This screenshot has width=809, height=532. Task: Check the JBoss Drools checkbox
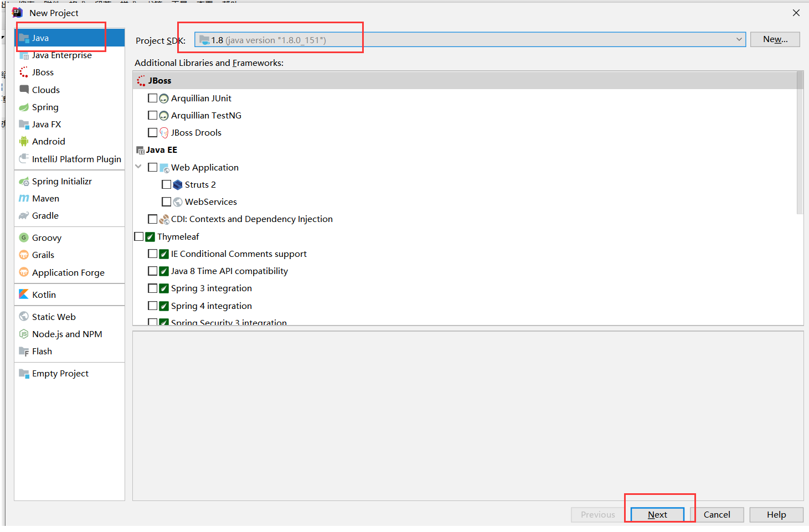(x=153, y=132)
